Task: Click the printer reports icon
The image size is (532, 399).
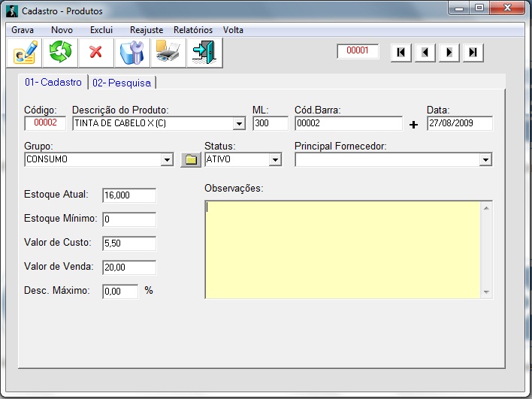Action: click(x=168, y=52)
